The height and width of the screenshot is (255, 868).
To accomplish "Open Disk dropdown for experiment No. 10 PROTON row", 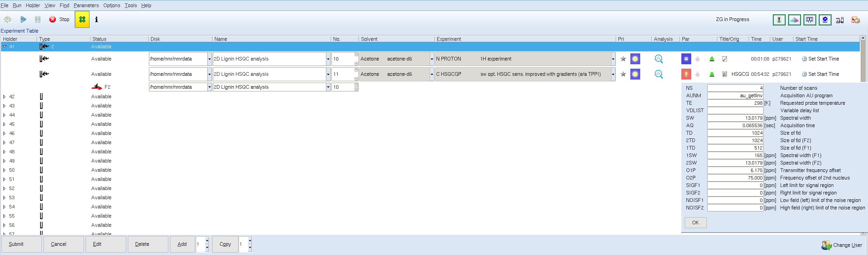I will click(209, 59).
